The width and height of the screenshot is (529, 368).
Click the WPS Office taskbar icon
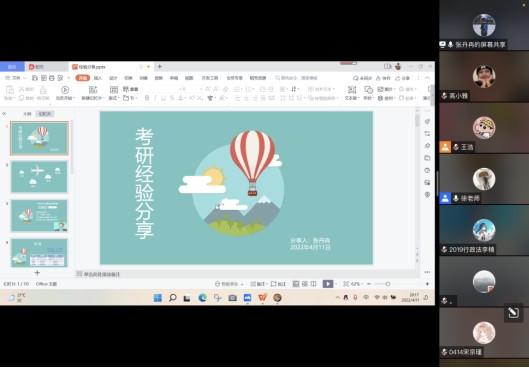262,298
